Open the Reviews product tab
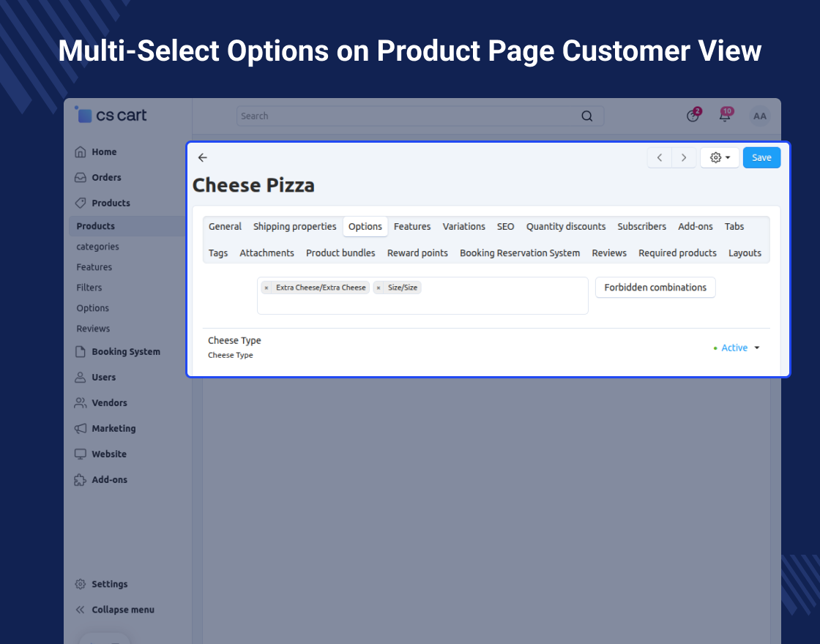This screenshot has height=644, width=820. pyautogui.click(x=609, y=253)
